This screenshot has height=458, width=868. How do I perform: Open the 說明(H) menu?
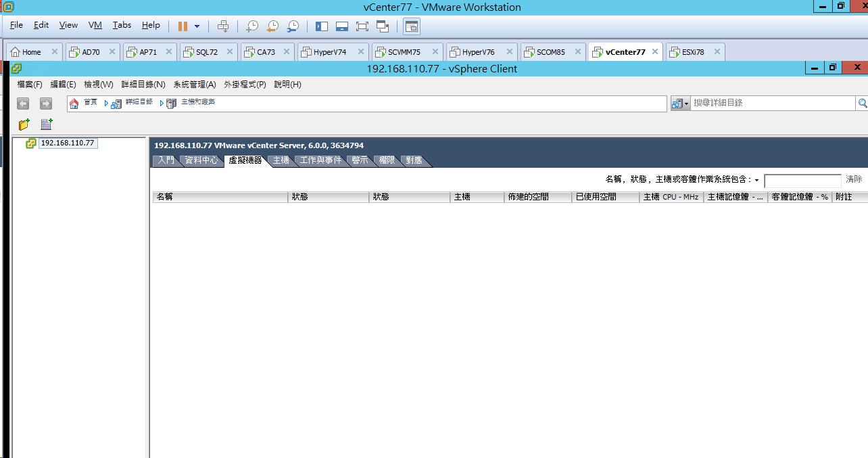pyautogui.click(x=287, y=85)
